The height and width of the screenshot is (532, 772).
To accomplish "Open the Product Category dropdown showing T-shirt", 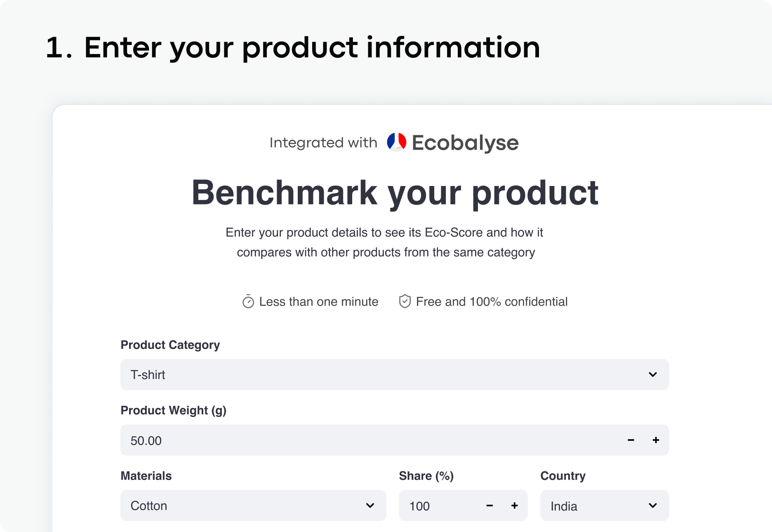I will pos(394,374).
